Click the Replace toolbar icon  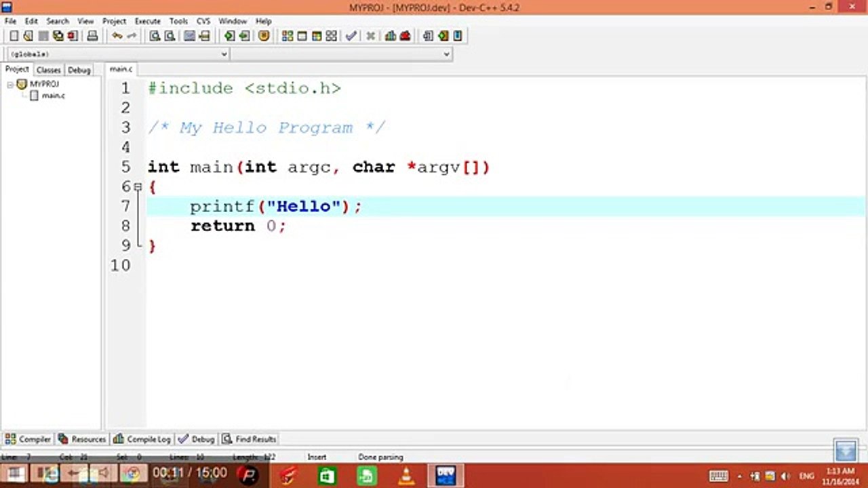point(170,36)
